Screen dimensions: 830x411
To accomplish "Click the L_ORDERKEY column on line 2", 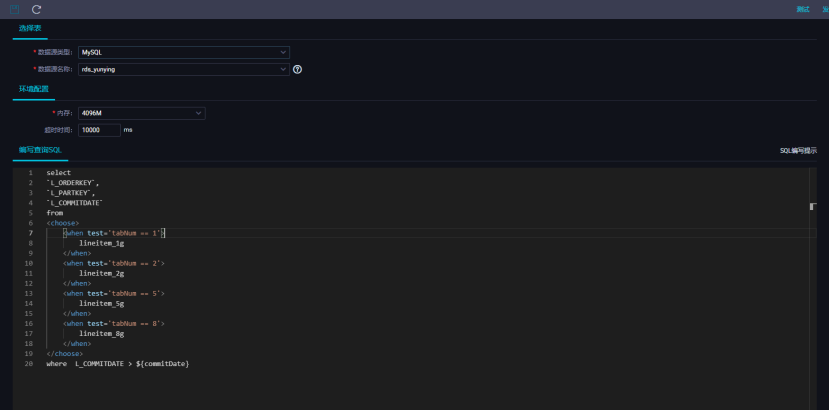I will click(x=73, y=183).
